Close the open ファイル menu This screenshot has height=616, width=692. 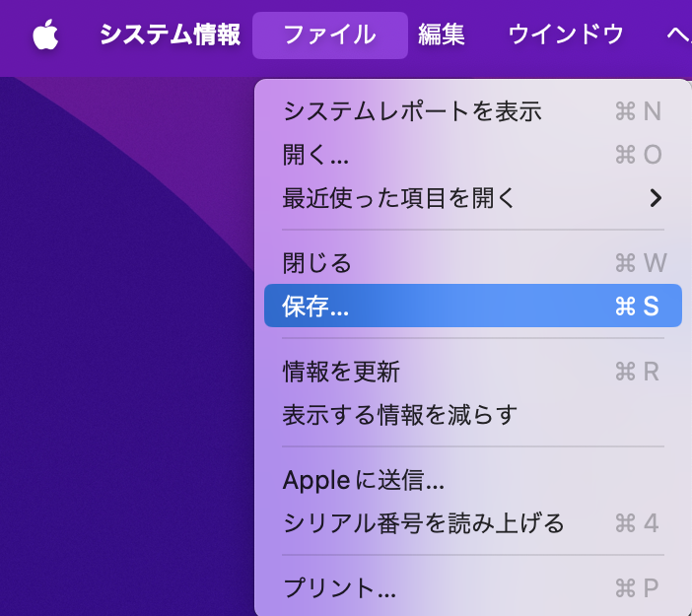pos(329,35)
